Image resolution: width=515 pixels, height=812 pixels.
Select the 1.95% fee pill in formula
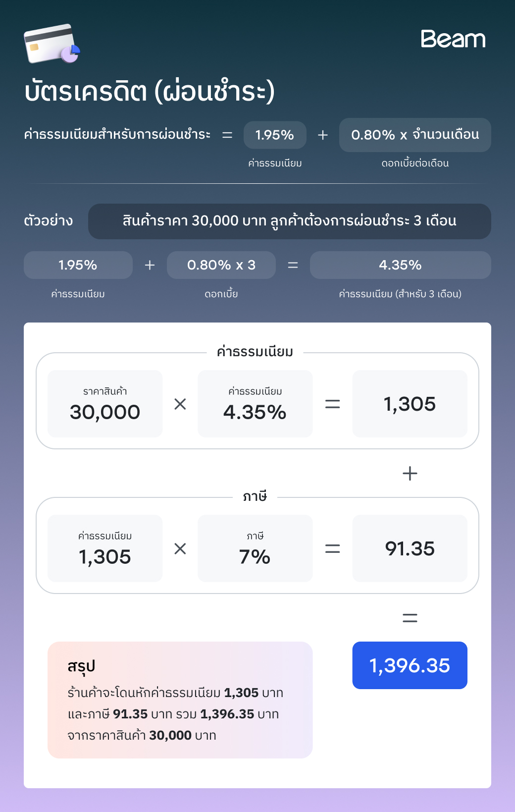pos(275,135)
